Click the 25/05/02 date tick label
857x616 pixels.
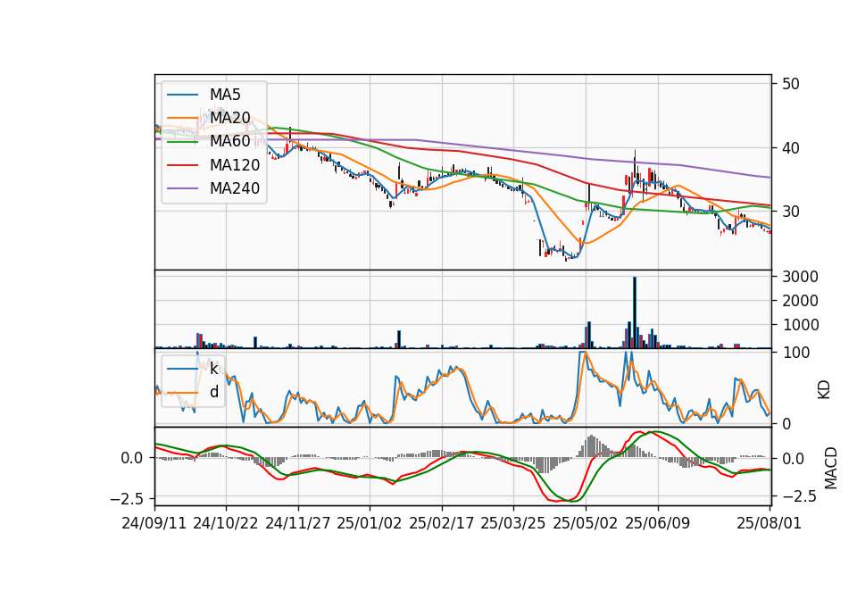586,523
